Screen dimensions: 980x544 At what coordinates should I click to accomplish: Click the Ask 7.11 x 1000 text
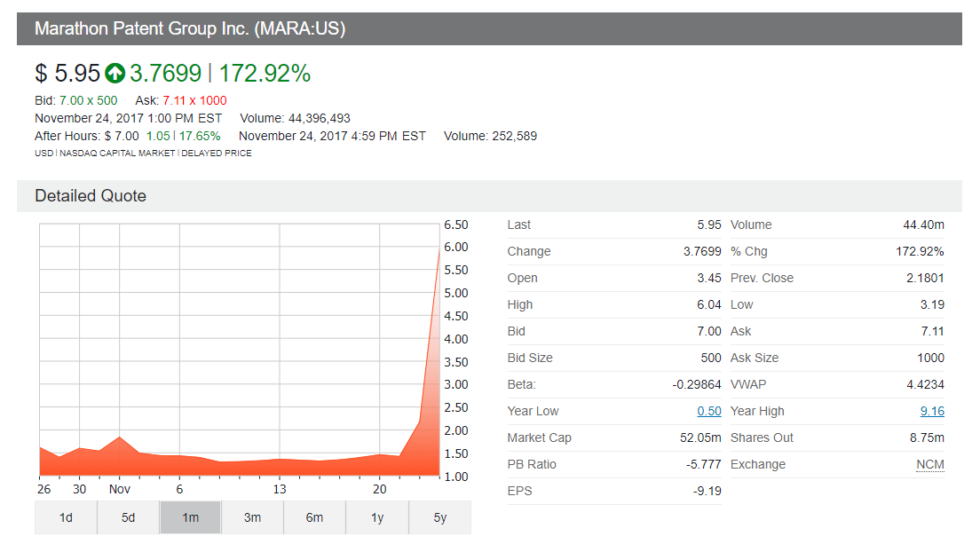(181, 100)
